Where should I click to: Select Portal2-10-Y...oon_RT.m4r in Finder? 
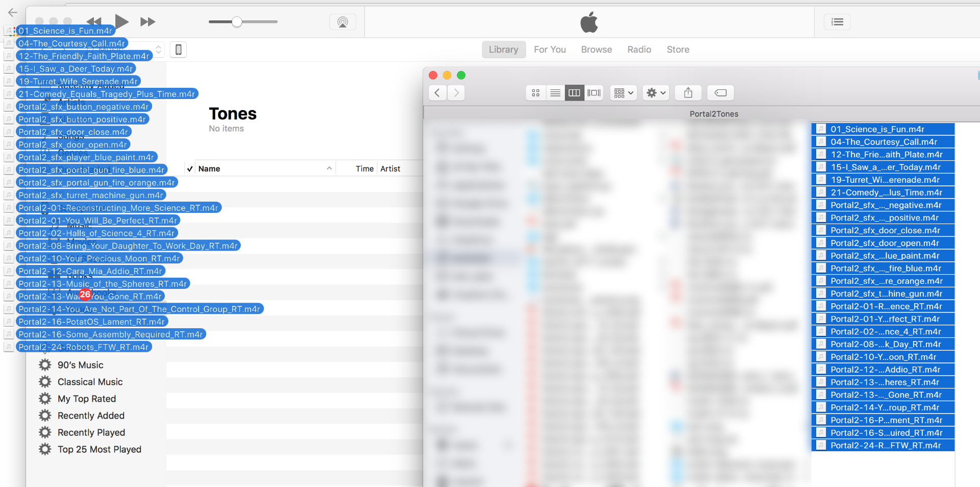pos(883,357)
